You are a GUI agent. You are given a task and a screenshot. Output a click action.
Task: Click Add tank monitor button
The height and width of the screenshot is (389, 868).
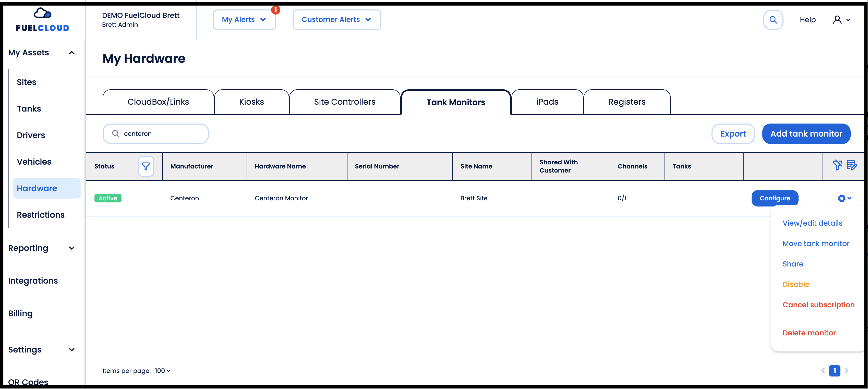pyautogui.click(x=806, y=134)
